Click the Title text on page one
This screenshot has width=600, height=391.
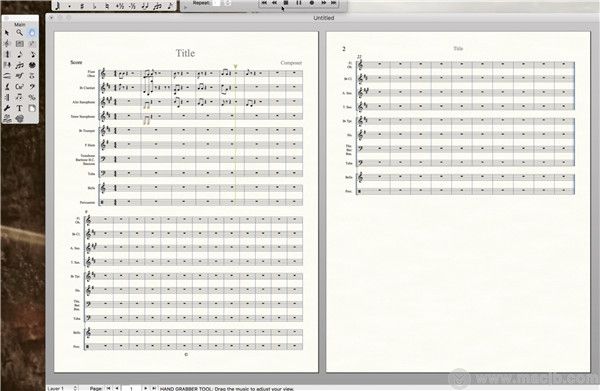pos(185,53)
